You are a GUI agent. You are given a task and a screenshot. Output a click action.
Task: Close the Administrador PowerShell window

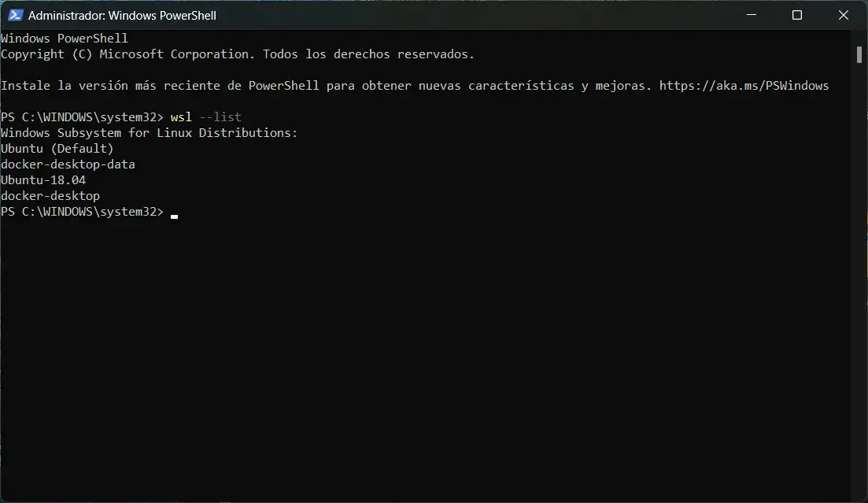click(x=843, y=15)
